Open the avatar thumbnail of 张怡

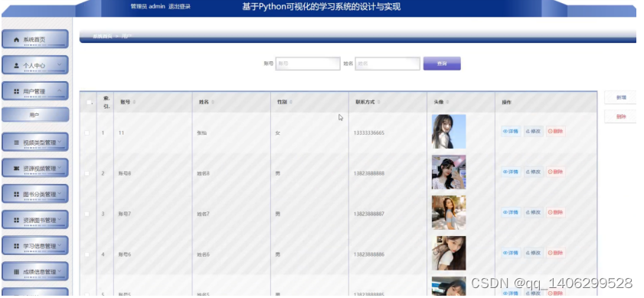[449, 132]
